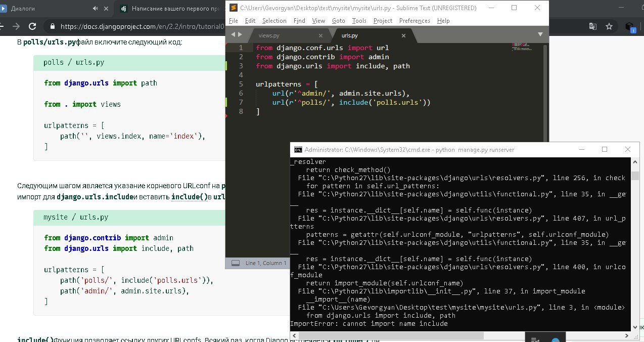
Task: Open the View menu in Sublime Text
Action: [x=318, y=21]
